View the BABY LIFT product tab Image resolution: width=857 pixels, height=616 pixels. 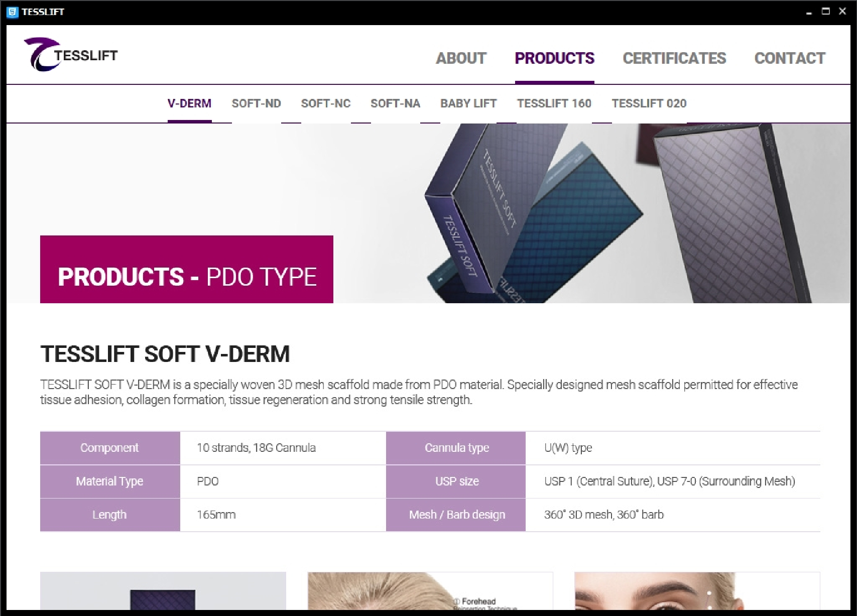[x=468, y=103]
